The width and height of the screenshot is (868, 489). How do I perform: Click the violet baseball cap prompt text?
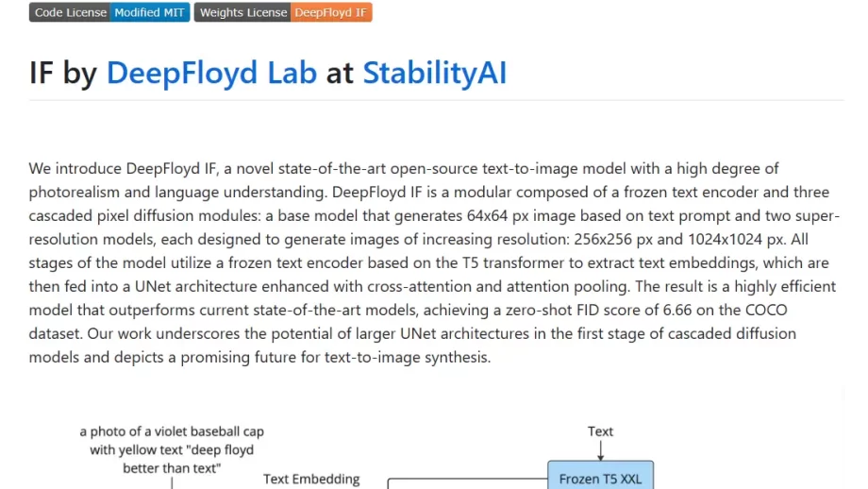tap(172, 449)
